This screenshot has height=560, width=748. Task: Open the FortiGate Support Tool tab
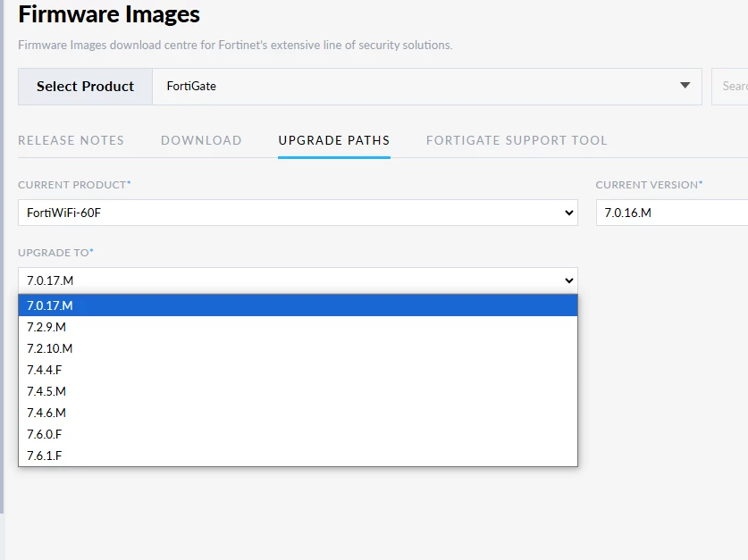point(517,140)
